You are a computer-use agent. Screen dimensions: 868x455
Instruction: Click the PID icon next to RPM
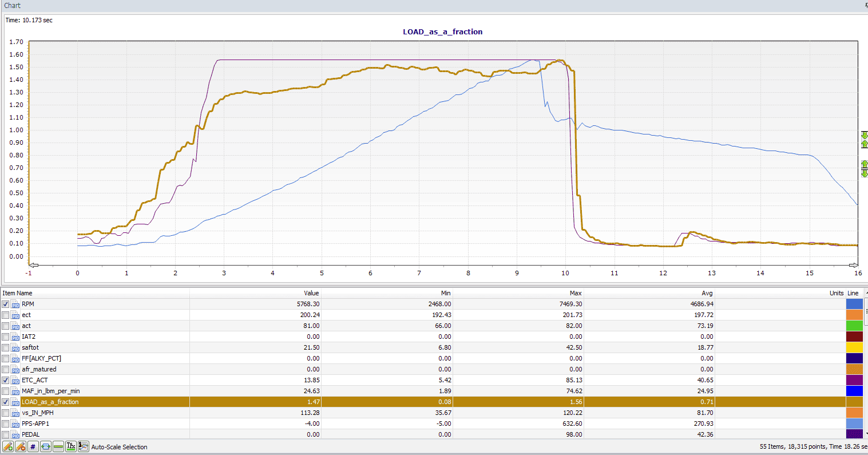tap(15, 304)
